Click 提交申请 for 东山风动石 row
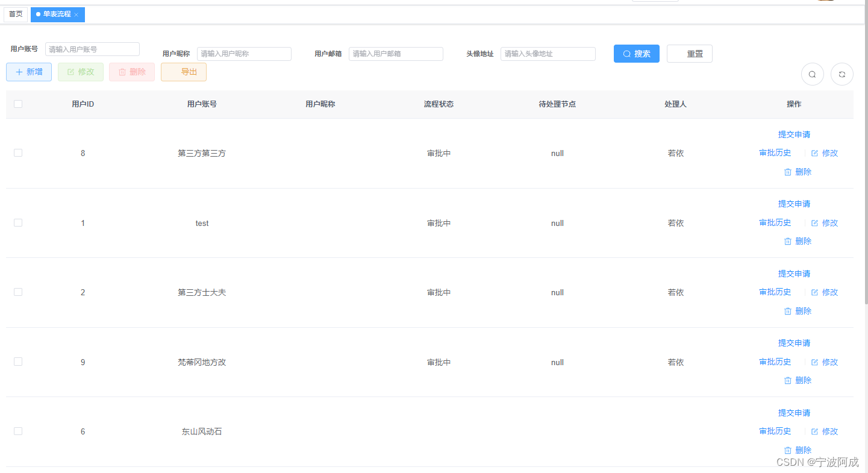The width and height of the screenshot is (868, 473). click(x=794, y=413)
